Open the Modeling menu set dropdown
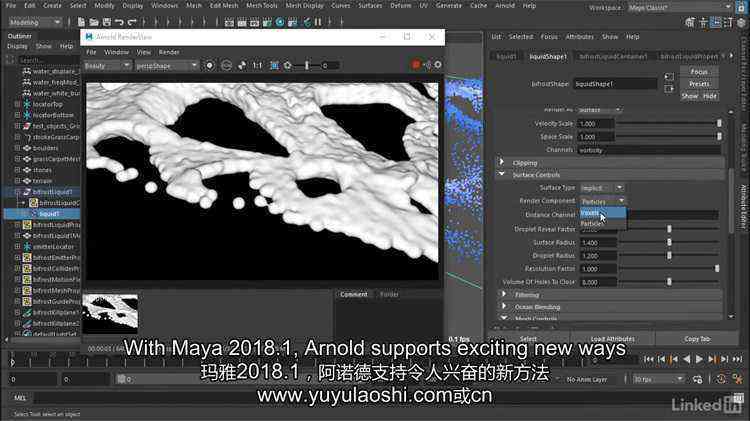Viewport: 750px width, 421px height. pos(35,22)
